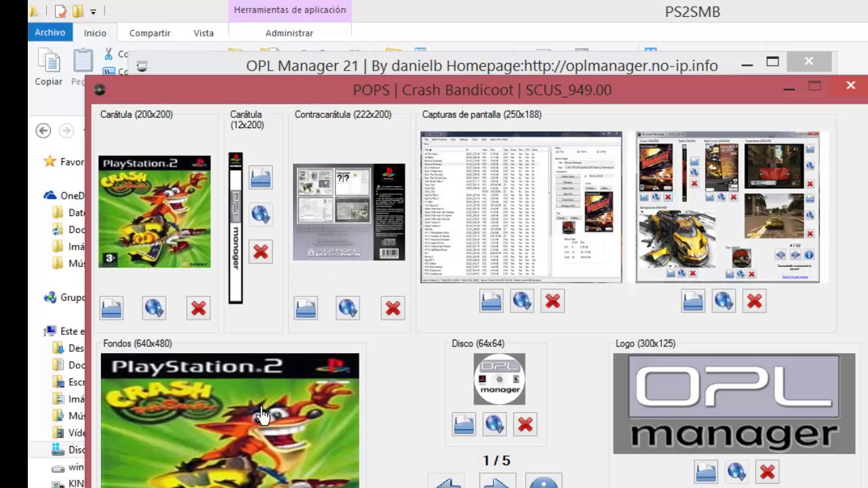Switch to the Vista ribbon tab

click(203, 33)
